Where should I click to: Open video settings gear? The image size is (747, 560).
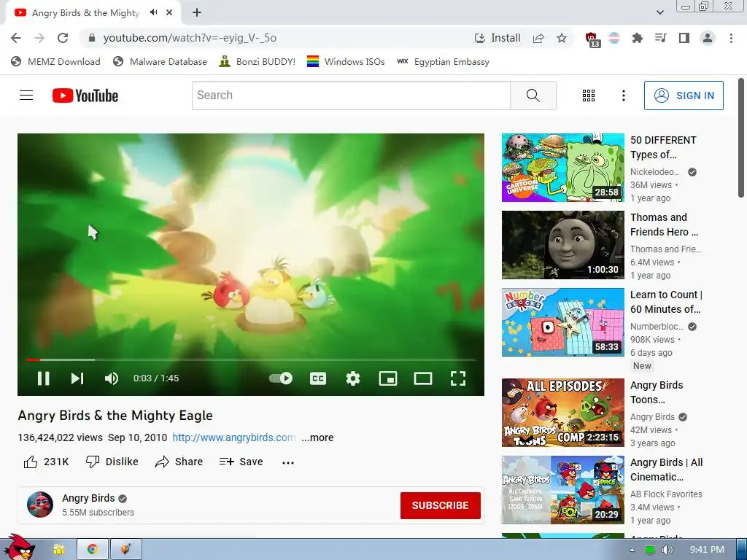coord(353,378)
